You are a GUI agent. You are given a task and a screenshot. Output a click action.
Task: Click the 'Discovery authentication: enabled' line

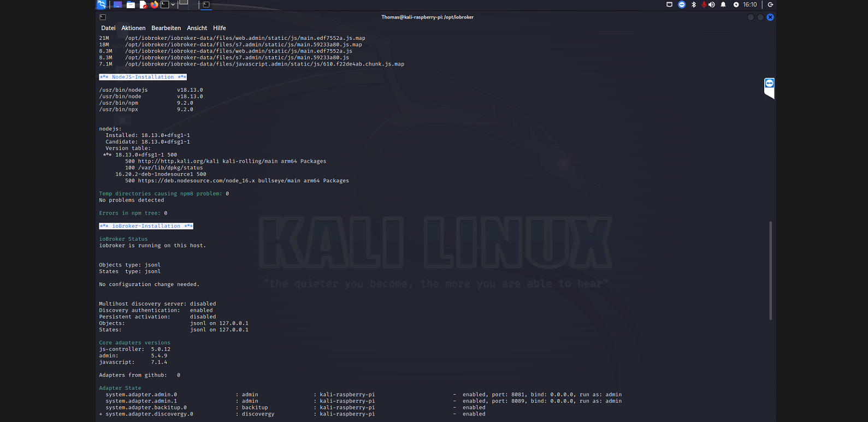(156, 311)
